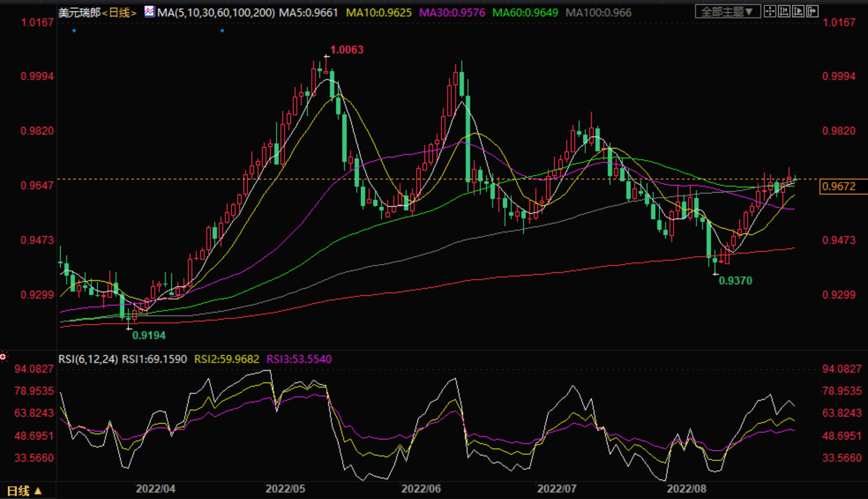Click the crosshair cursor toolbar icon

tap(770, 11)
